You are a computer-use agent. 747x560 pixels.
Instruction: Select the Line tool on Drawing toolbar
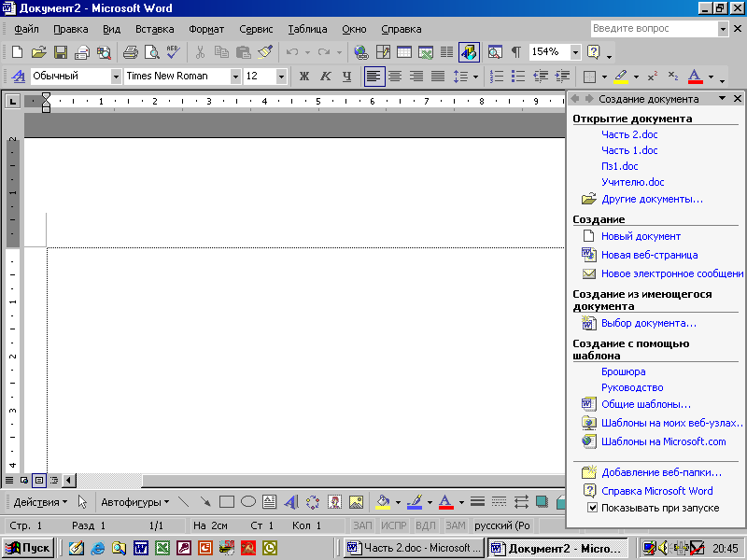(x=183, y=502)
